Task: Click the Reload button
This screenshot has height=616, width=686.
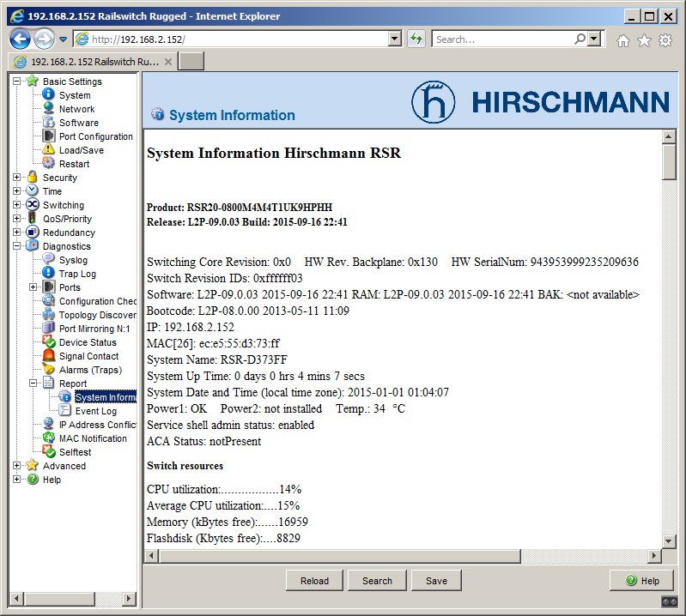Action: pyautogui.click(x=314, y=581)
